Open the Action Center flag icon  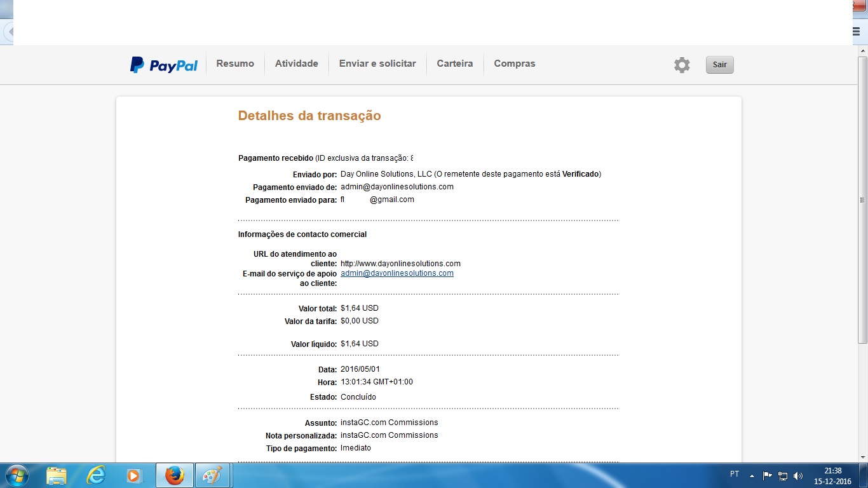(768, 475)
